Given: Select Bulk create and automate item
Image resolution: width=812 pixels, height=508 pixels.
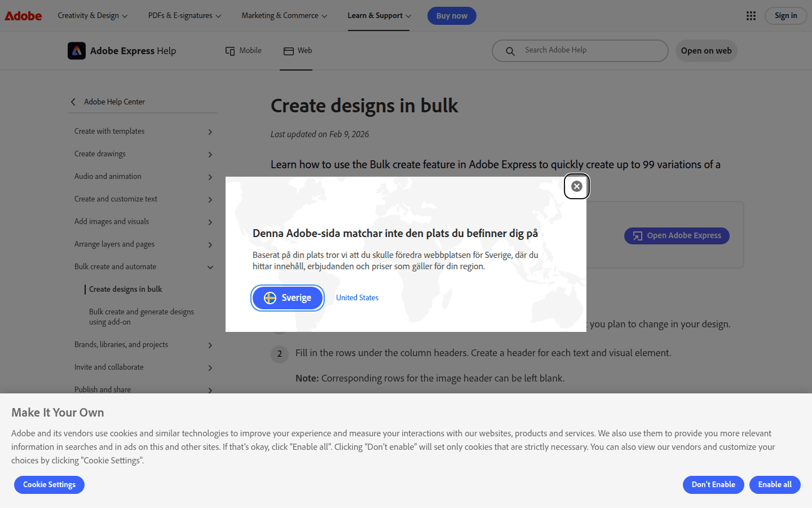Looking at the screenshot, I should (x=115, y=267).
